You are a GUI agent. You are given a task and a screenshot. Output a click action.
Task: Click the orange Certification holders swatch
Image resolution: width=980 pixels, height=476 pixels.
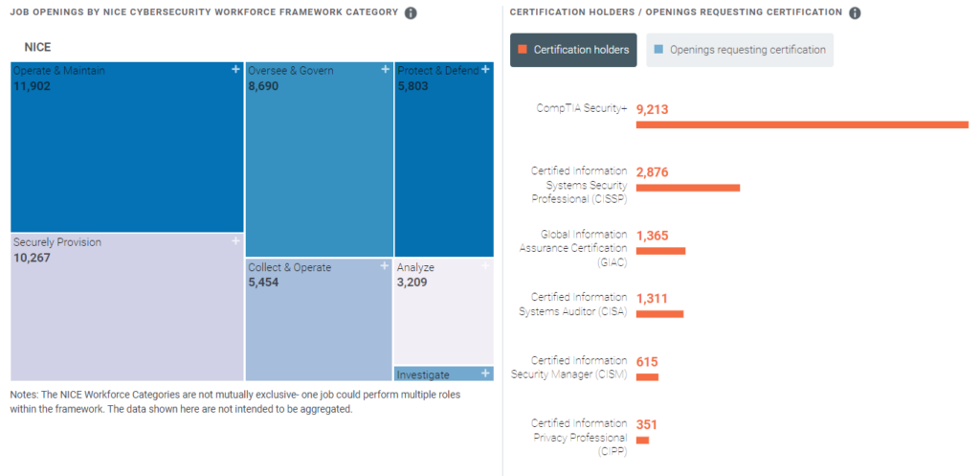pyautogui.click(x=523, y=50)
